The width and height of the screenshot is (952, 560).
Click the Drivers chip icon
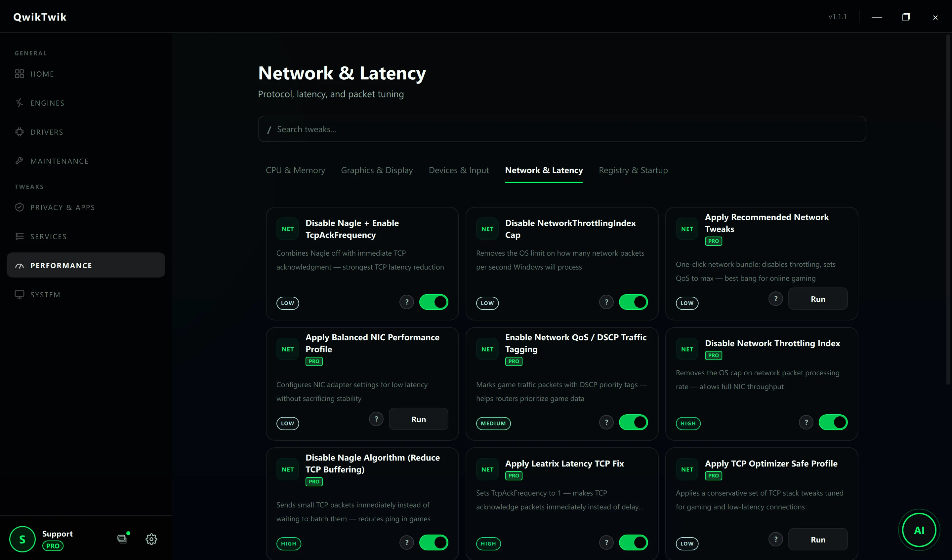tap(19, 132)
